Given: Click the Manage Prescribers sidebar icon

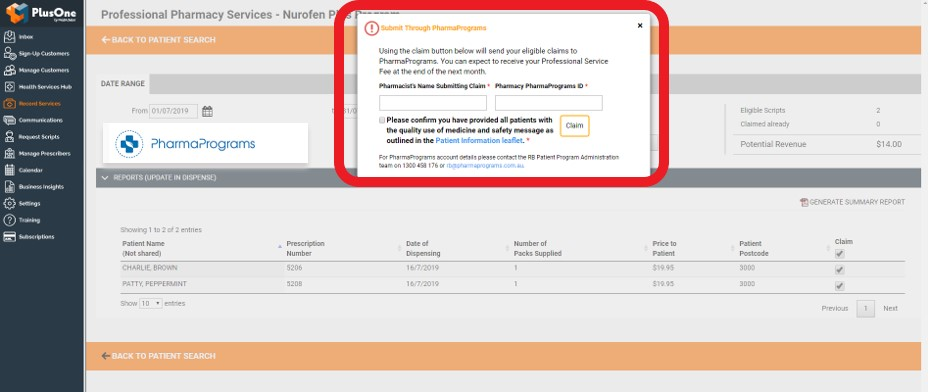Looking at the screenshot, I should (x=9, y=153).
